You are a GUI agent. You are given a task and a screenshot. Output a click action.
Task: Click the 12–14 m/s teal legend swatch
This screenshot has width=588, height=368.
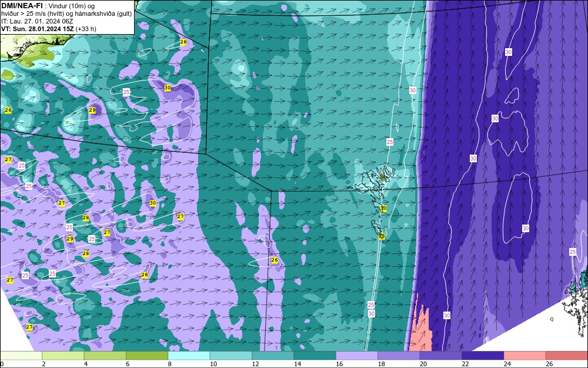pos(273,356)
